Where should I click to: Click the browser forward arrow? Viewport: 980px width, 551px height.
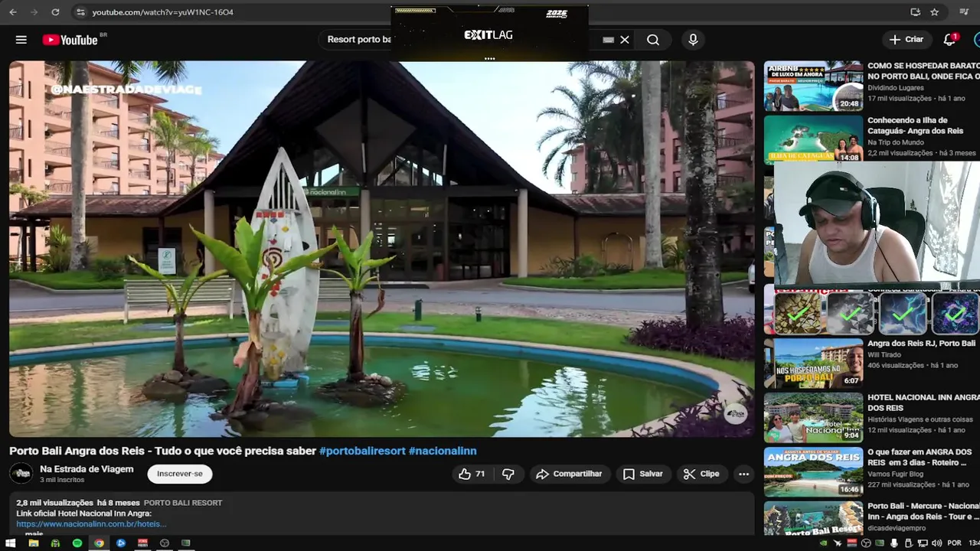click(34, 12)
